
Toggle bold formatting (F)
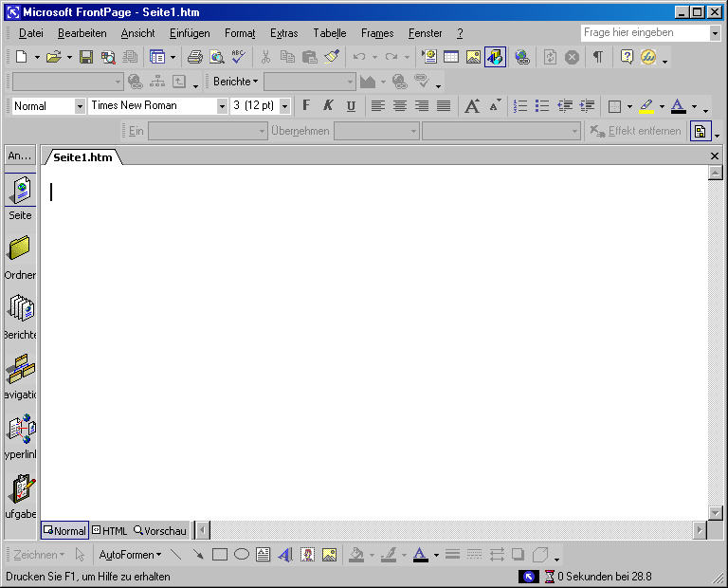pos(306,106)
